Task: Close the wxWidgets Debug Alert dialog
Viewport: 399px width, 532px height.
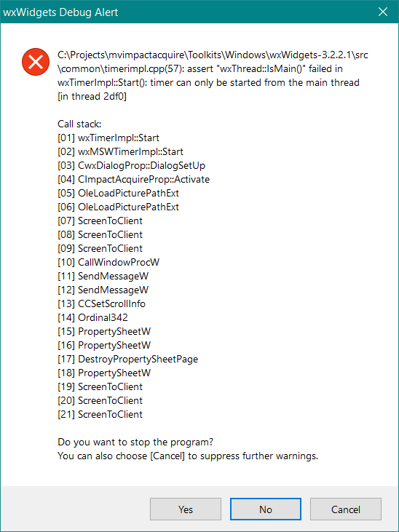Action: pyautogui.click(x=383, y=12)
